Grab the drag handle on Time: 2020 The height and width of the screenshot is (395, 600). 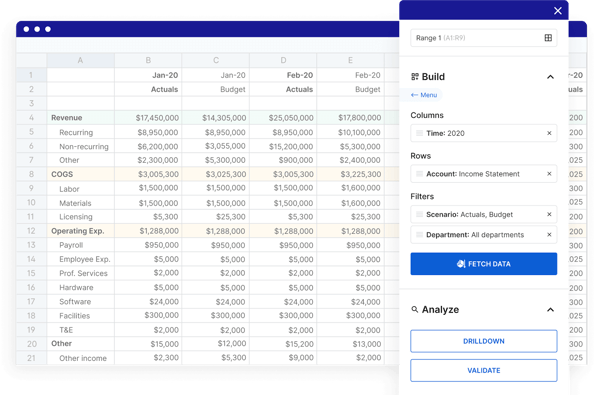tap(419, 133)
